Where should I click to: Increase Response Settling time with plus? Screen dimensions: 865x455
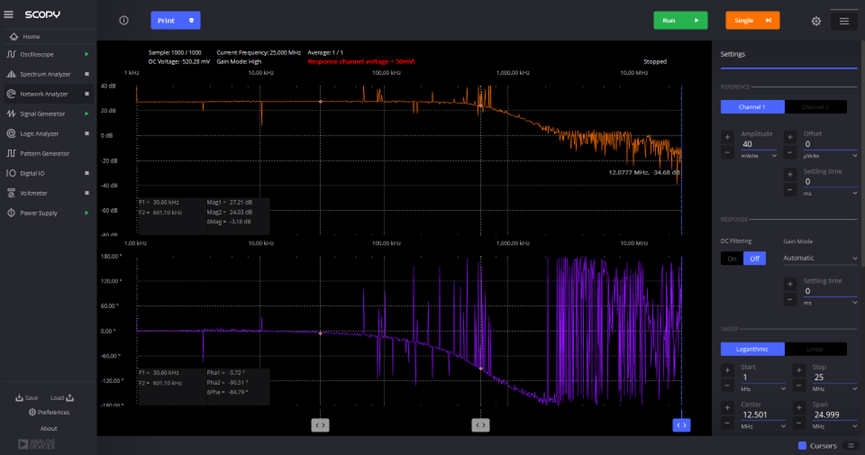[790, 284]
